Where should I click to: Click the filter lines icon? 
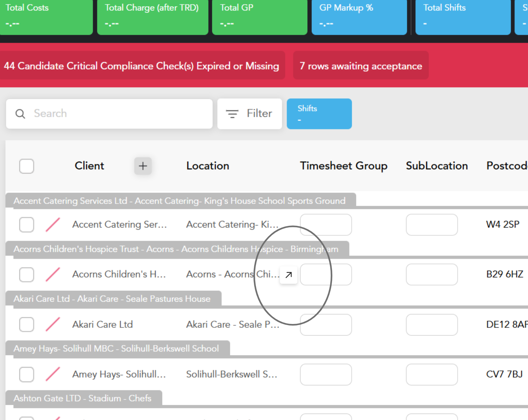point(232,114)
